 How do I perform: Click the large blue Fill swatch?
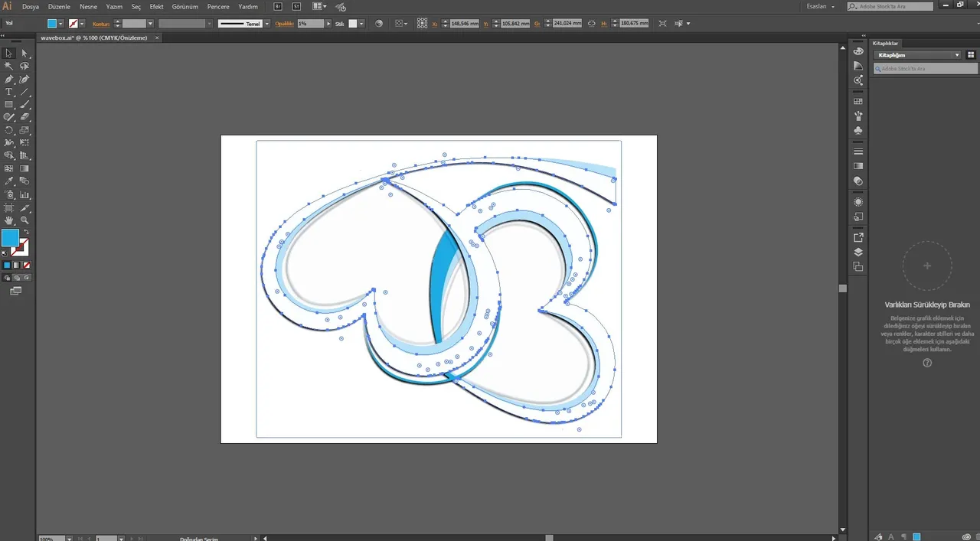[10, 238]
